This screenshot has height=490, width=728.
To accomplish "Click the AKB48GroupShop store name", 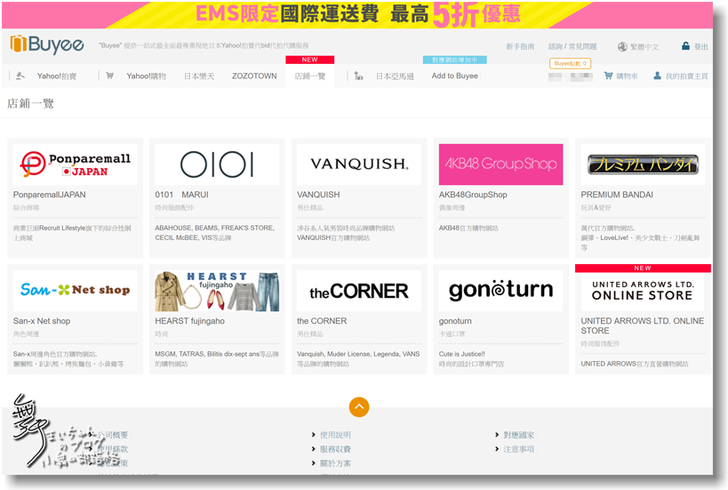I will point(473,195).
